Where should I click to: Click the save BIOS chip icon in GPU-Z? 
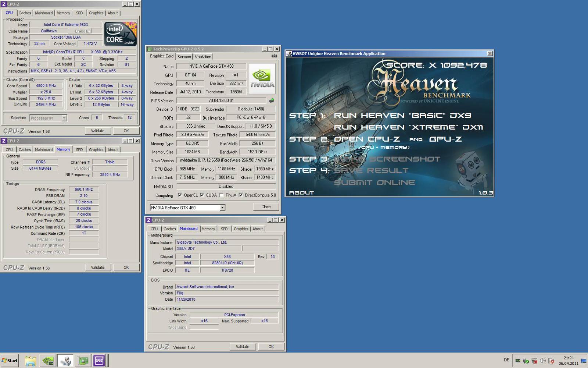click(272, 100)
